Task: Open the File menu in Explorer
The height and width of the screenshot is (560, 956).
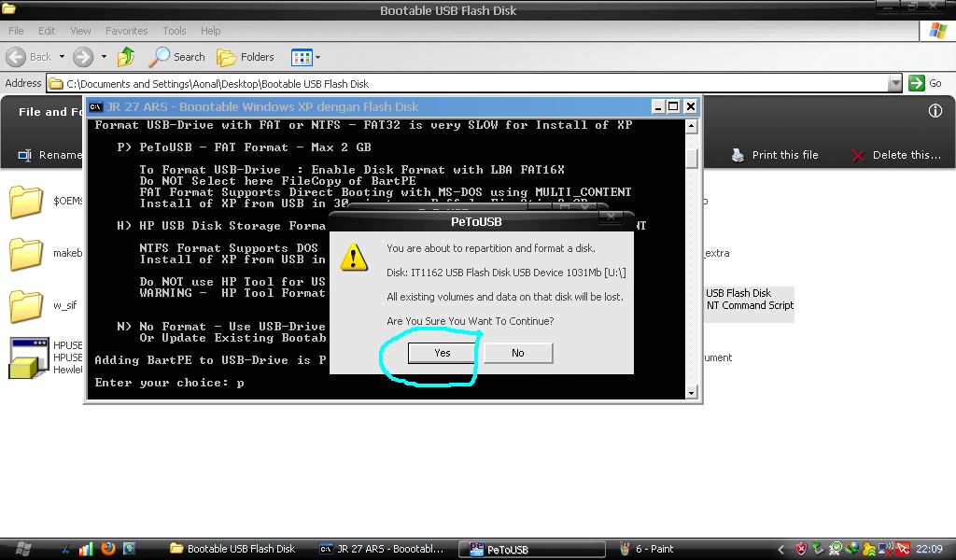Action: pos(16,31)
